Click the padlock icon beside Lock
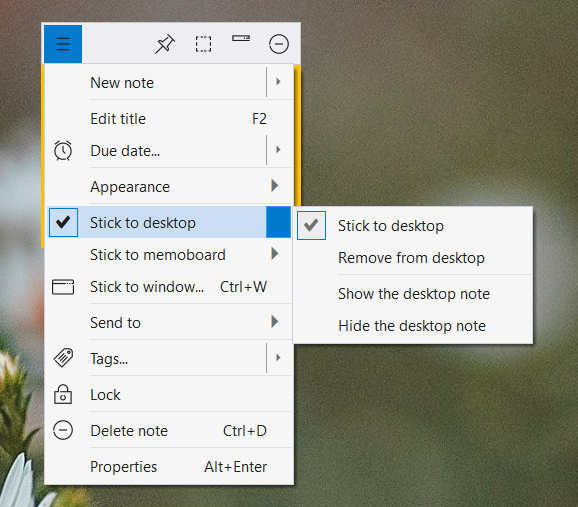 63,394
